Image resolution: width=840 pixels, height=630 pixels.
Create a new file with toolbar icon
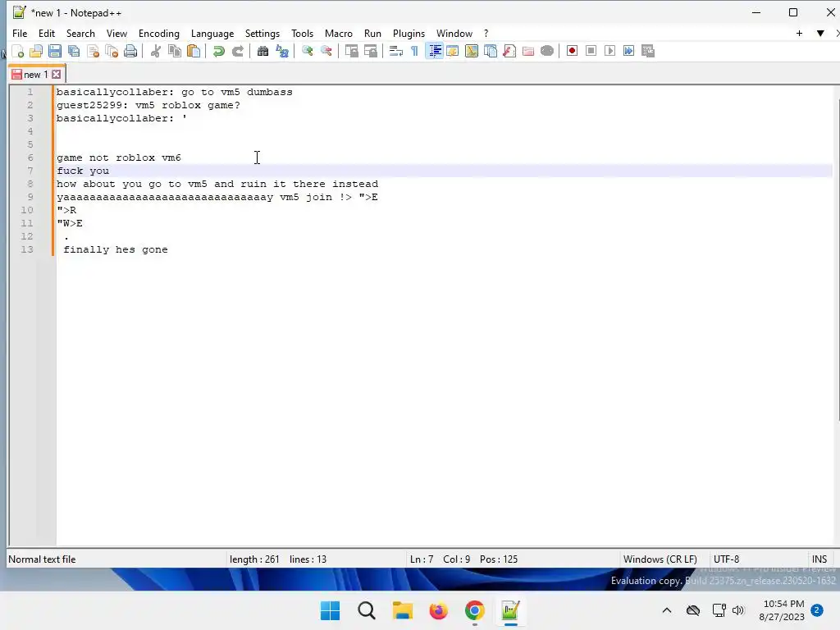coord(18,51)
